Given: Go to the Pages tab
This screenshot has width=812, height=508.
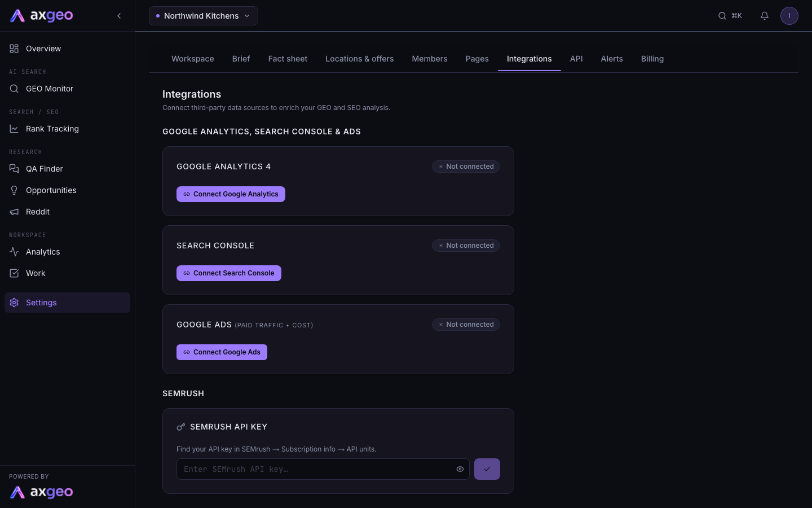Looking at the screenshot, I should pyautogui.click(x=477, y=59).
